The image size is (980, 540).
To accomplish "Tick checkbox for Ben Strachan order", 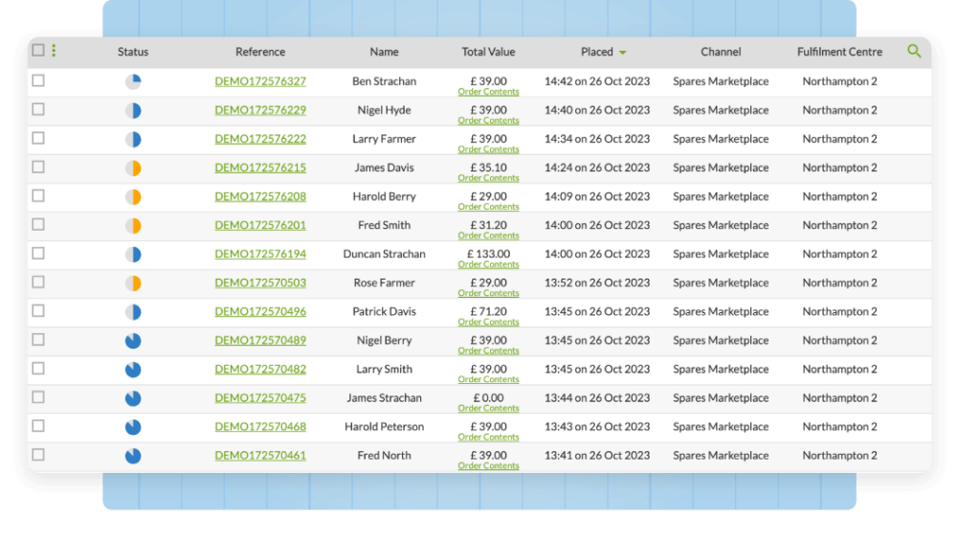I will click(38, 80).
